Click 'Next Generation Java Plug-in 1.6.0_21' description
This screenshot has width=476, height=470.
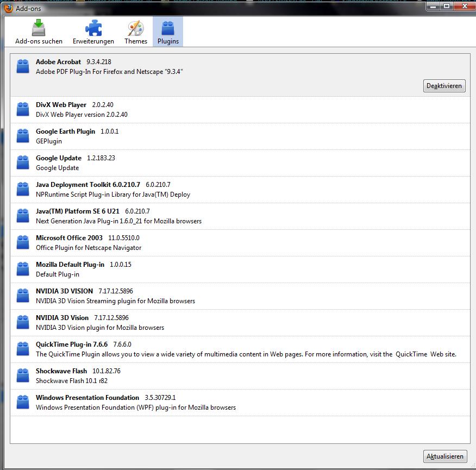118,221
